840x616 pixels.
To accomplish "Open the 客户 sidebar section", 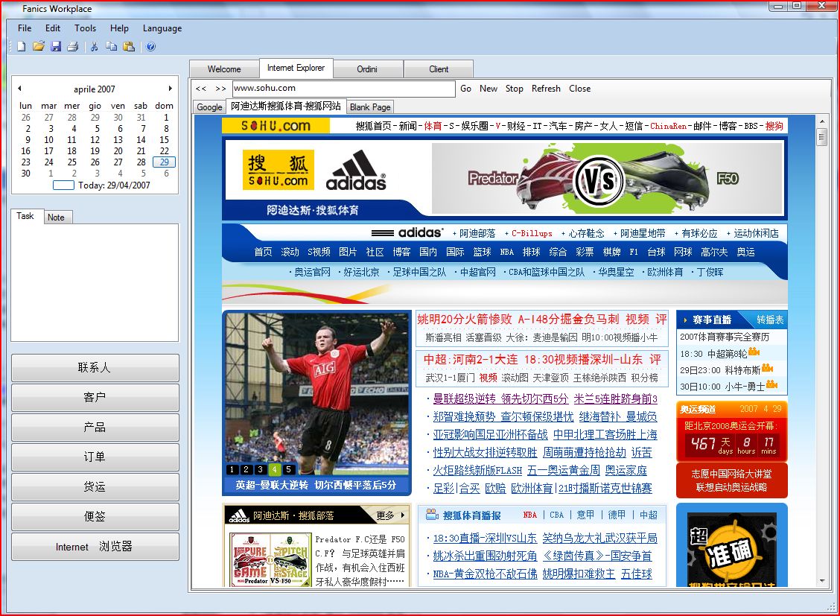I will pyautogui.click(x=95, y=397).
